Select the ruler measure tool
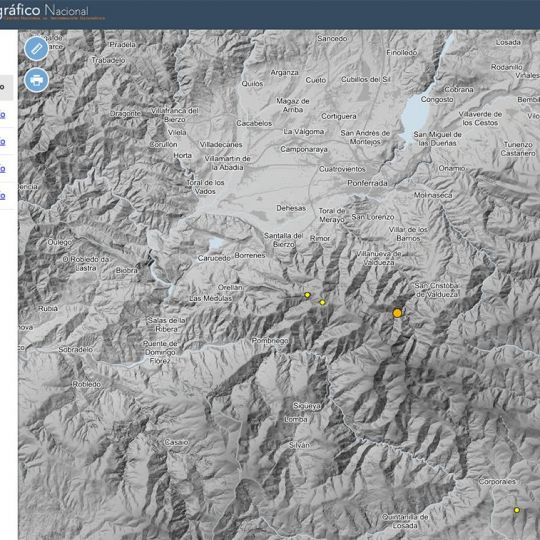 [x=36, y=49]
